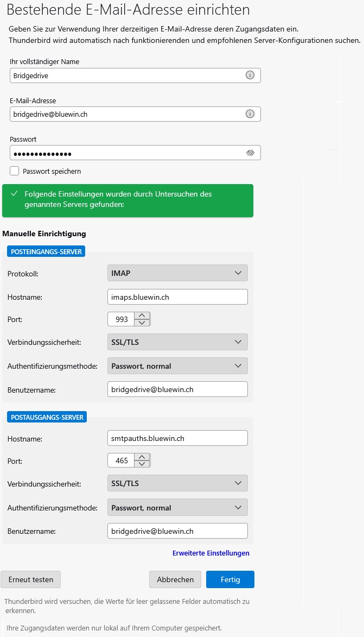Open outgoing Verbindungssicherheit SSL/TLS dropdown
The height and width of the screenshot is (637, 364).
coord(177,483)
